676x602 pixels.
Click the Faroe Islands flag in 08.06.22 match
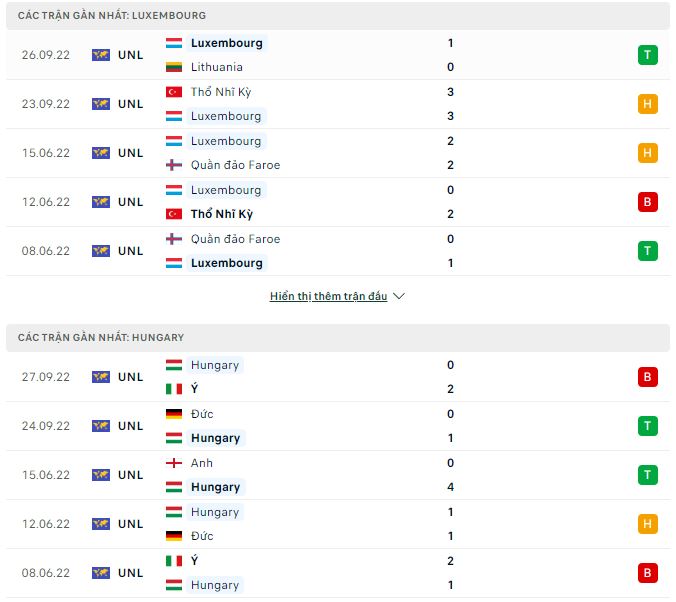[x=174, y=239]
